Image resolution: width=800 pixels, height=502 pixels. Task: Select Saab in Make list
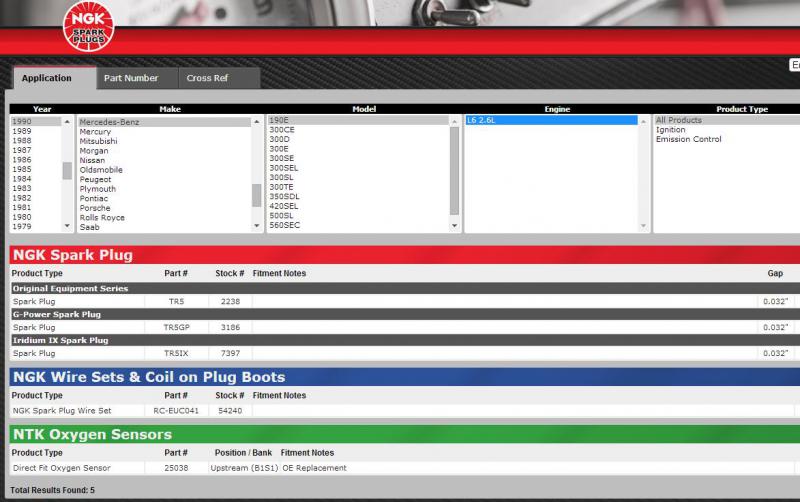[89, 228]
